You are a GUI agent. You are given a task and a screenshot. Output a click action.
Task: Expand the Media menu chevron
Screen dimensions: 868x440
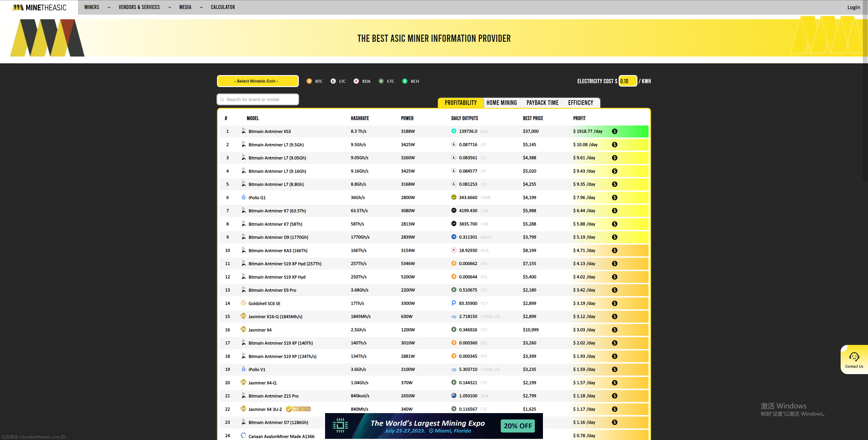pos(201,7)
